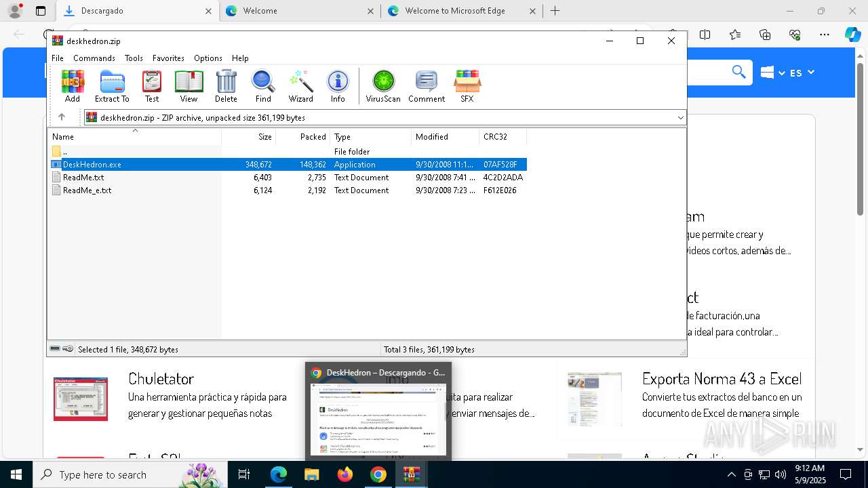Click the Copilot icon in Edge
868x488 pixels.
click(x=852, y=35)
